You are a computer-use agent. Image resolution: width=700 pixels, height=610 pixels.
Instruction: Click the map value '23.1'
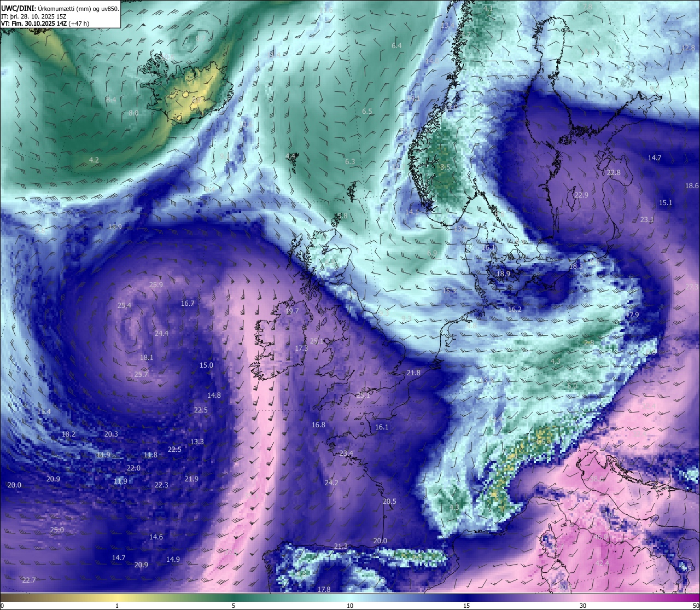[647, 219]
